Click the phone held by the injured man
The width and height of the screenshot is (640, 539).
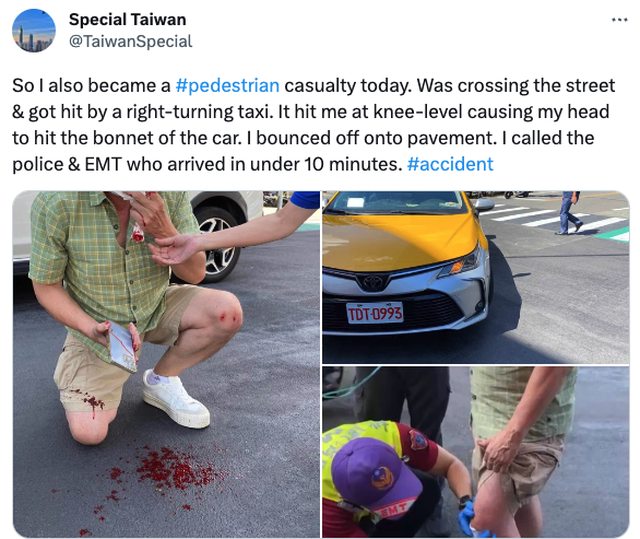pyautogui.click(x=122, y=347)
